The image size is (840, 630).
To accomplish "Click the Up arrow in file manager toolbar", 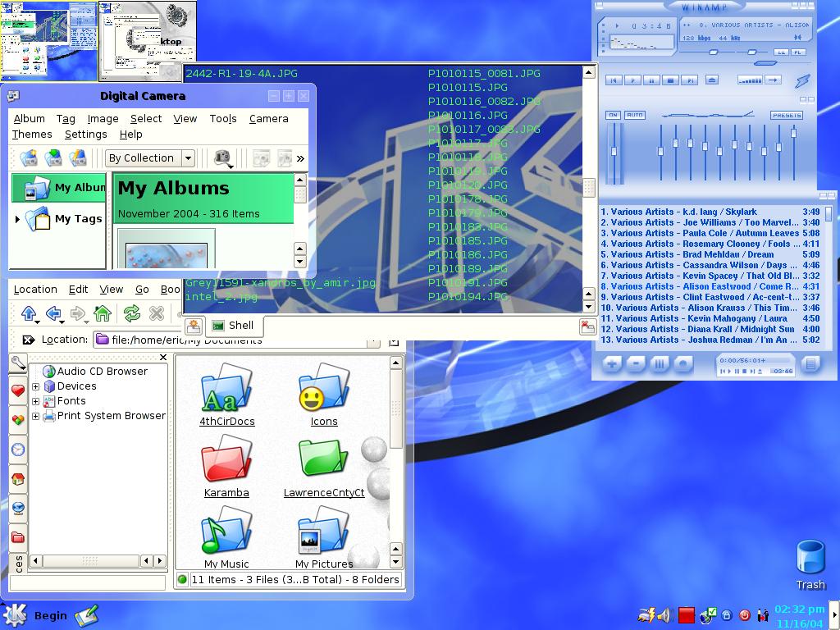I will coord(29,313).
